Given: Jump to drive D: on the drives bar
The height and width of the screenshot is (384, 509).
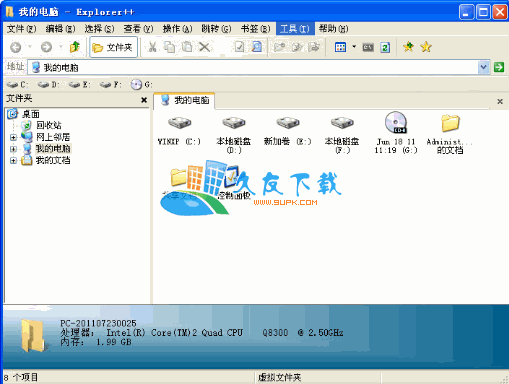Looking at the screenshot, I should 48,85.
